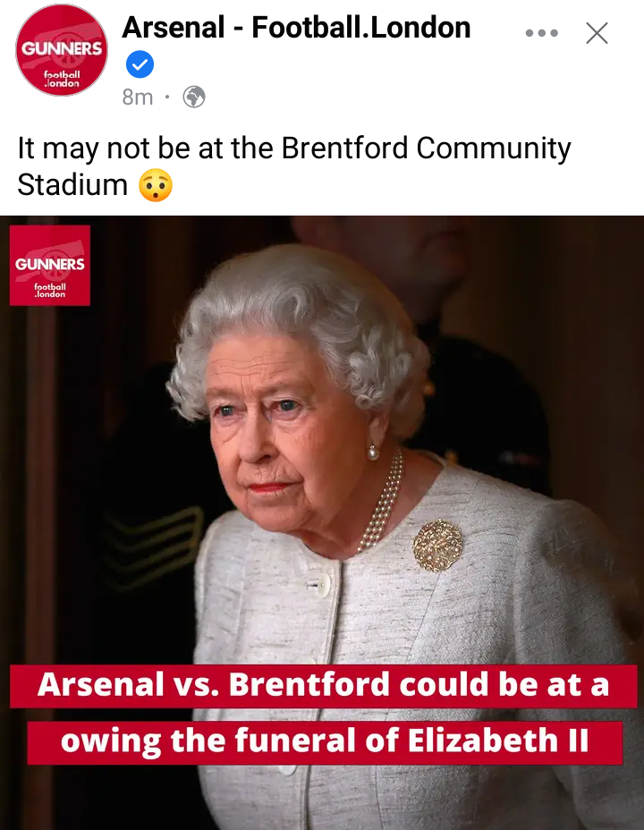Open the round Gunners profile picture
Screen dimensions: 644x830
coord(62,50)
